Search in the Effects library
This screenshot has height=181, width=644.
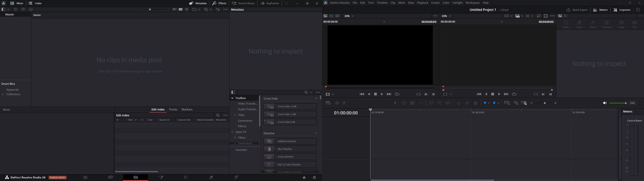(306, 92)
